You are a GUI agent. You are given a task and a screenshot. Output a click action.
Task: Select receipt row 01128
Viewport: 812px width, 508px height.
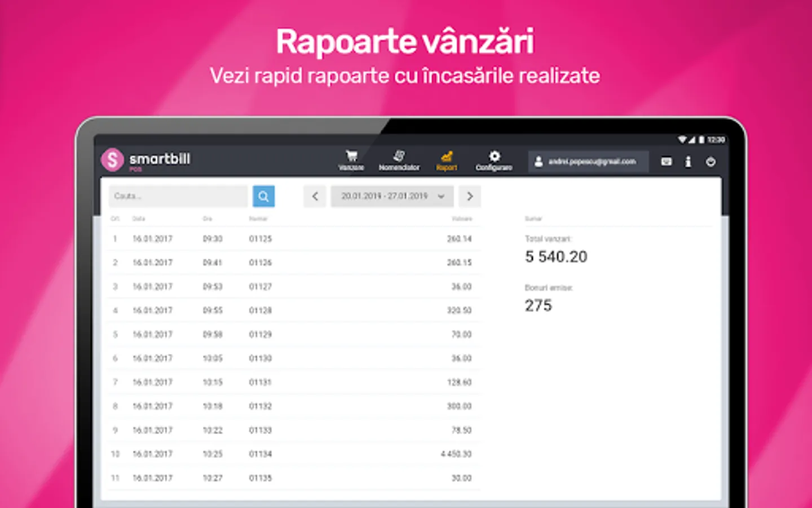(x=294, y=310)
